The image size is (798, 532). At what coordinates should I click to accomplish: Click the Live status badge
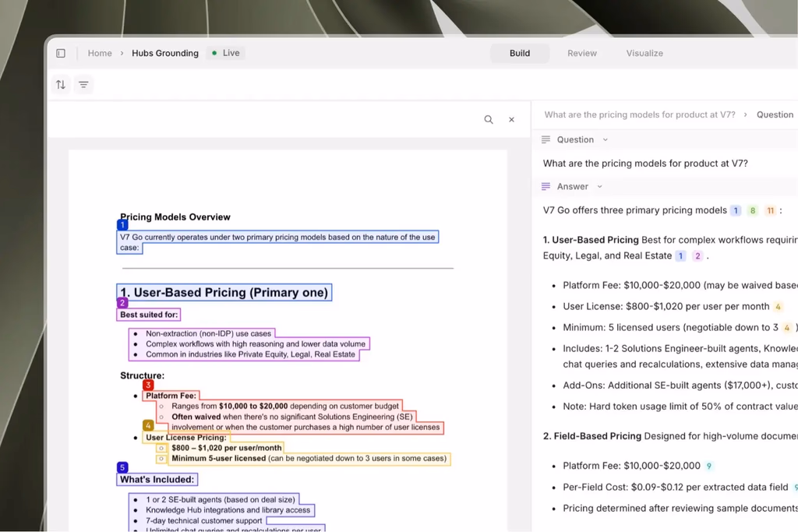pos(225,53)
